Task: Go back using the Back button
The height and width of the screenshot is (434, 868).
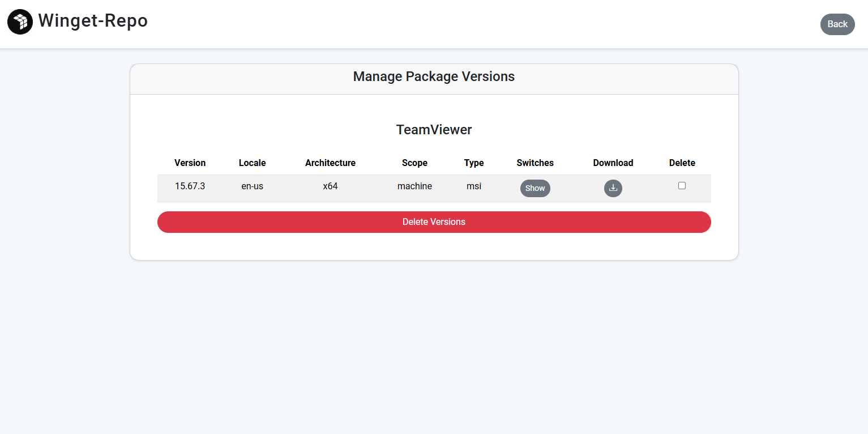Action: (837, 24)
